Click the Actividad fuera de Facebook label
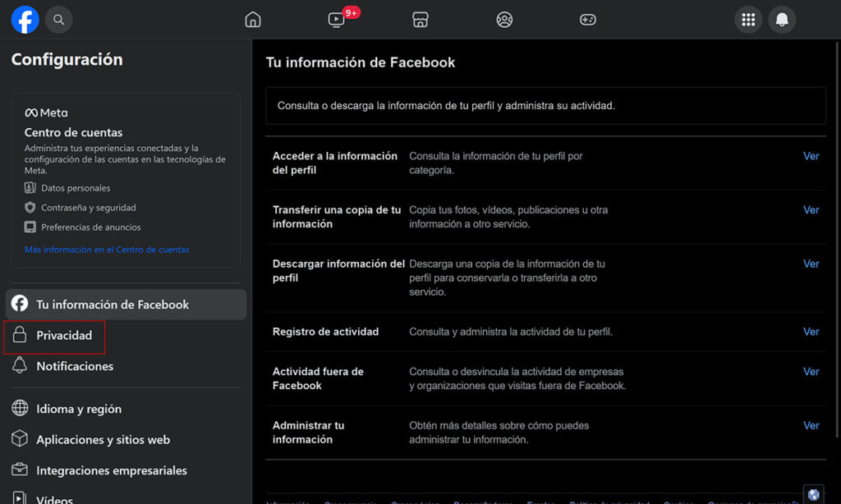841x504 pixels. pyautogui.click(x=318, y=378)
